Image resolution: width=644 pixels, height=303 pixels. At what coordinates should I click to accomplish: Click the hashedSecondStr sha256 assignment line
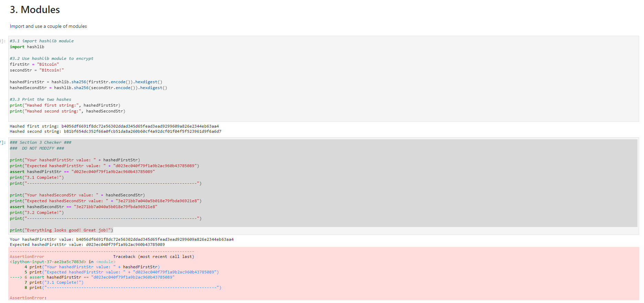(x=88, y=88)
